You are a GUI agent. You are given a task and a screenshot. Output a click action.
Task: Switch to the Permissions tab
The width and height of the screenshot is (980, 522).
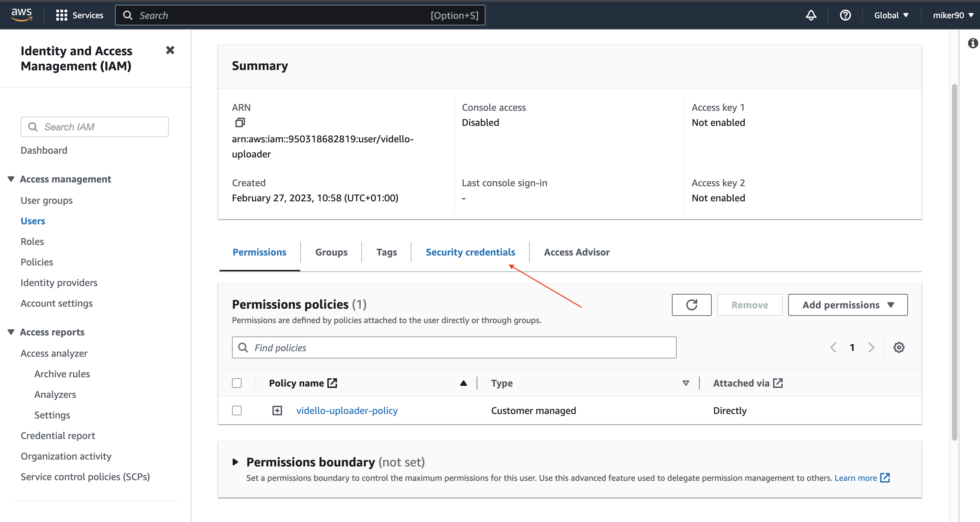pos(259,252)
